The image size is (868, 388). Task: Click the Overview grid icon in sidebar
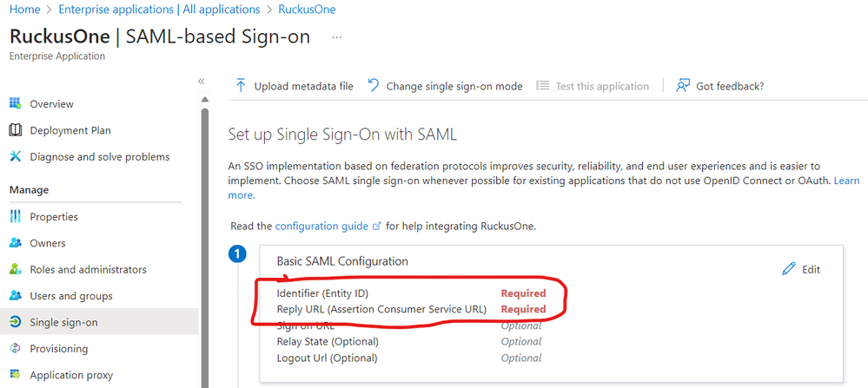16,104
